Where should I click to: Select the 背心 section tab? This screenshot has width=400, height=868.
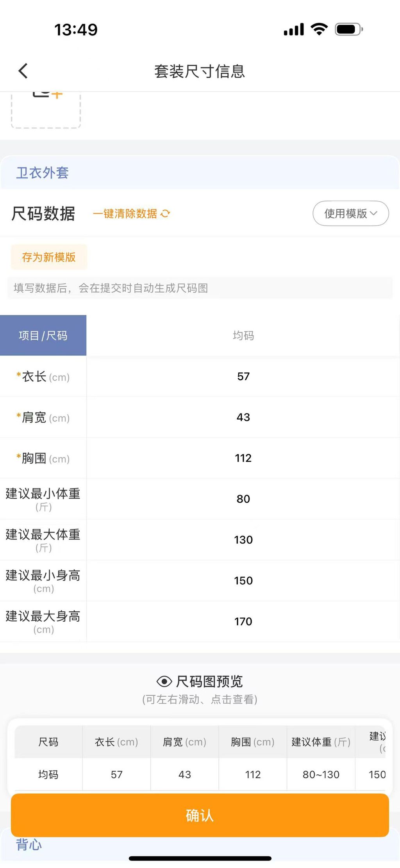pos(29,845)
